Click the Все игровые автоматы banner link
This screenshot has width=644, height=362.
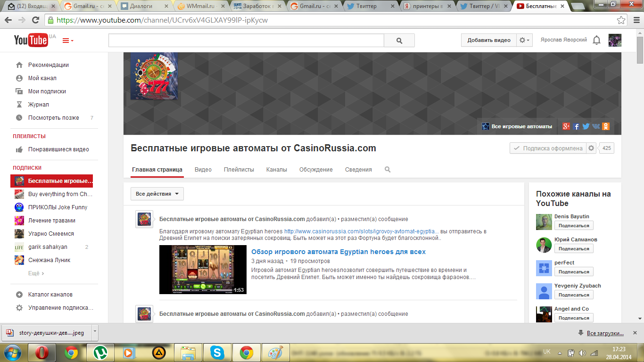[x=517, y=126]
